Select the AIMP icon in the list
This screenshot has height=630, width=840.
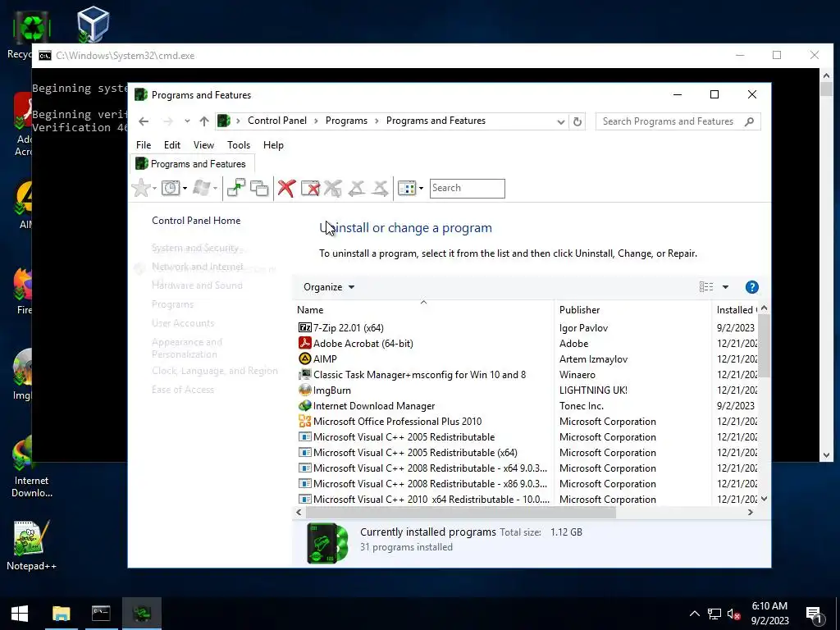[x=305, y=358]
